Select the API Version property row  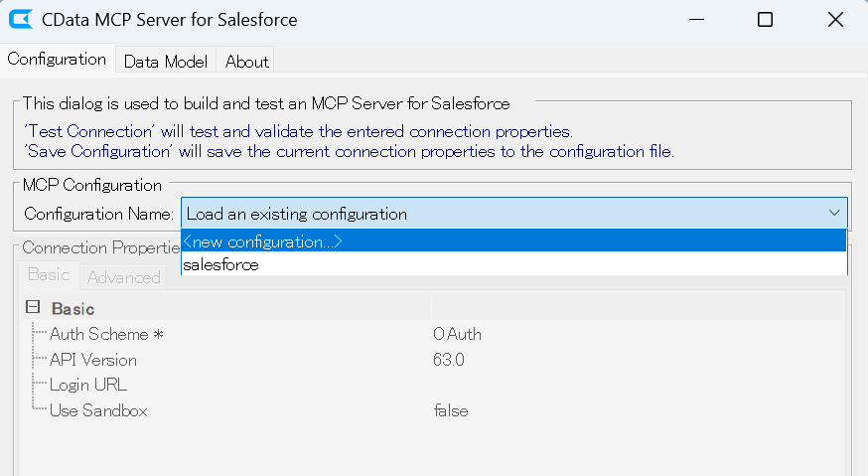(432, 360)
